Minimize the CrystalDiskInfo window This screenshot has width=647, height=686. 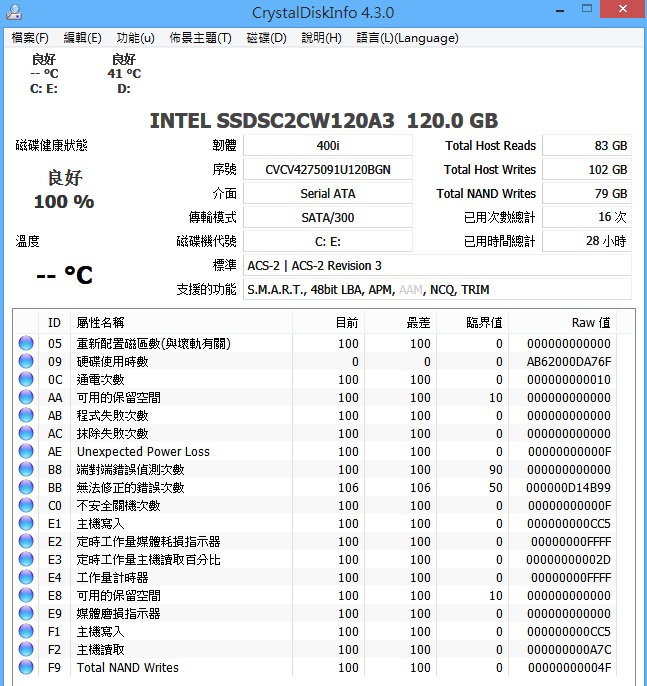coord(560,10)
